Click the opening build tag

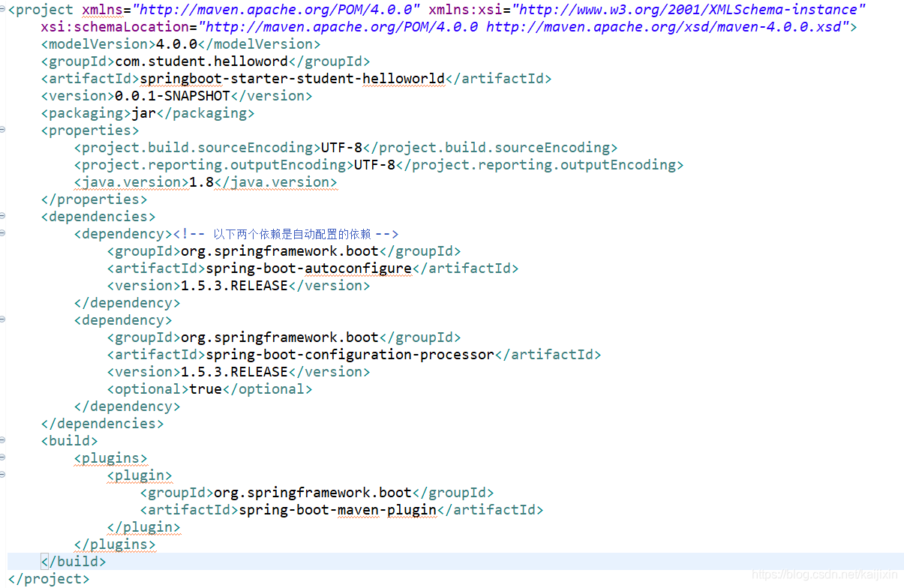(x=69, y=441)
